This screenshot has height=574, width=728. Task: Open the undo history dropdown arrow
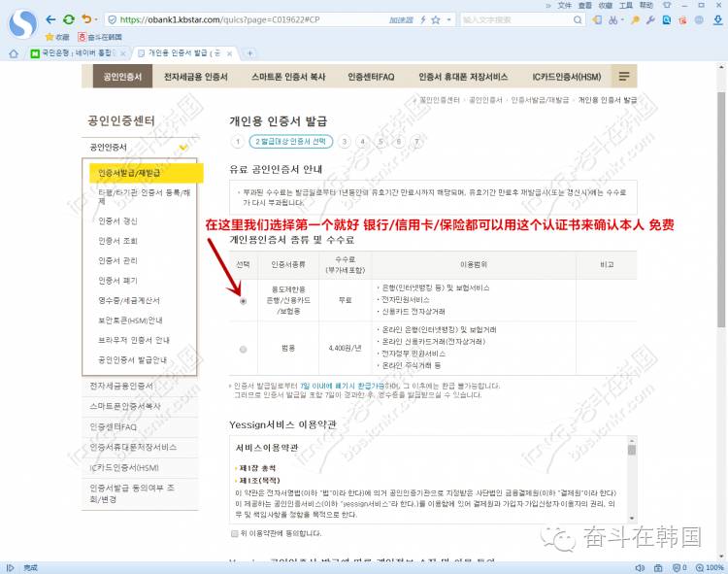[x=96, y=20]
